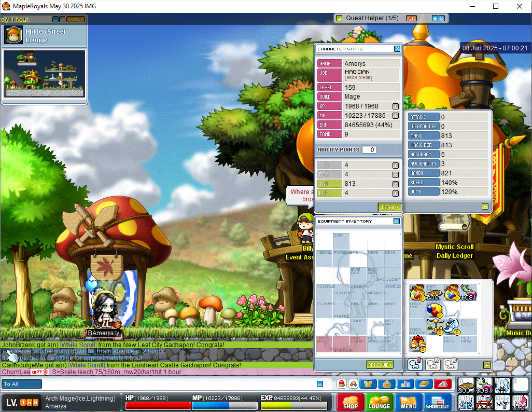Toggle the Pet Equip panel button

click(380, 365)
